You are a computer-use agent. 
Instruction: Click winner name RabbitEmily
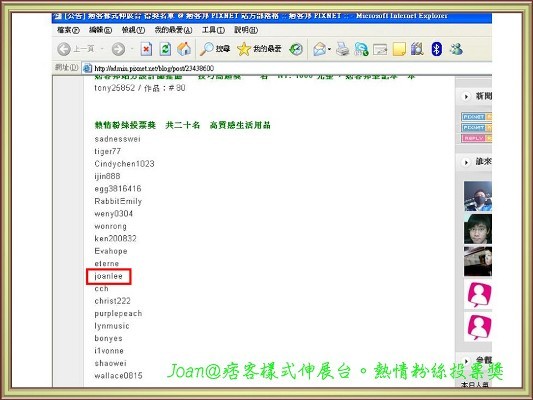[118, 201]
